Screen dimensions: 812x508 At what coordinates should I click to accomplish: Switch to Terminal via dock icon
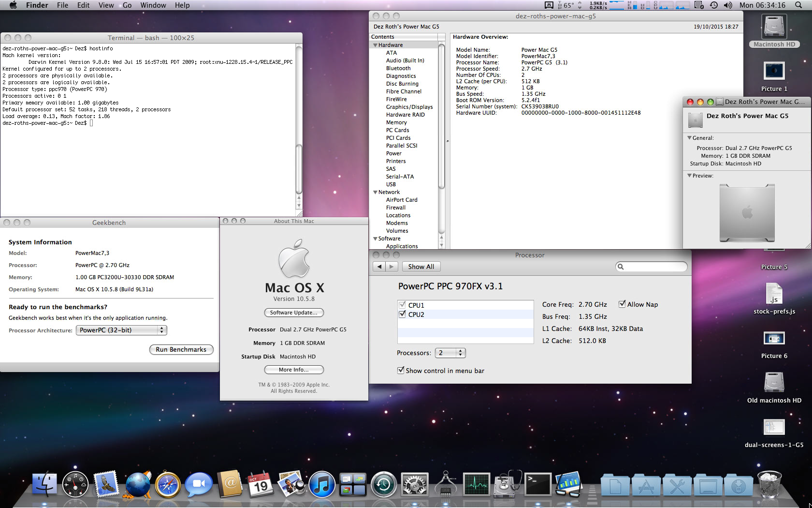click(x=538, y=484)
